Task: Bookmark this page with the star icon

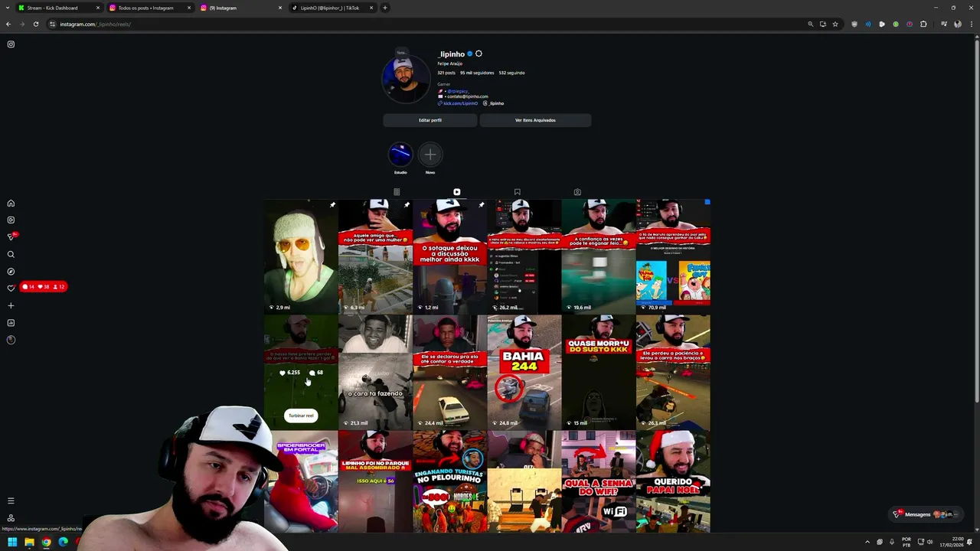Action: click(835, 24)
